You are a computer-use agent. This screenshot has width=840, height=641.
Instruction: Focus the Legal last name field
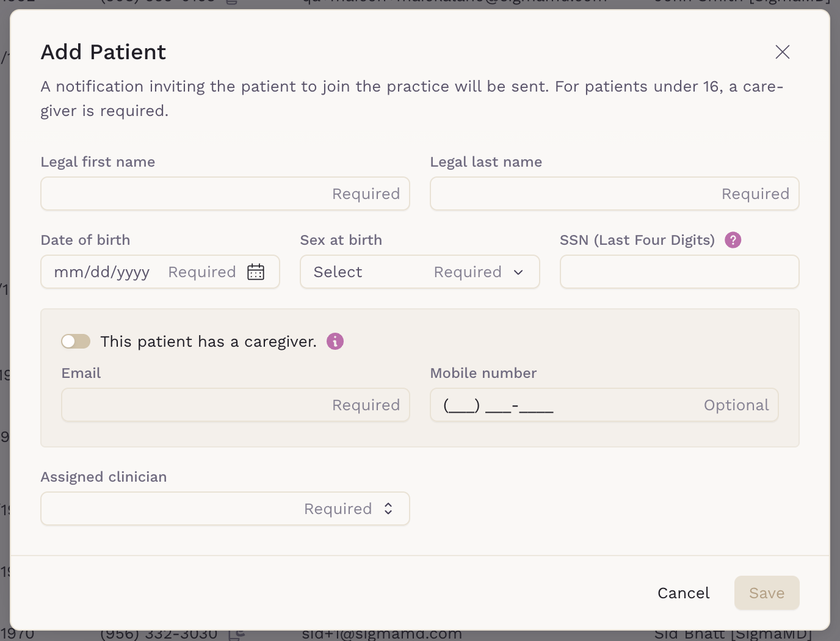[x=614, y=194]
